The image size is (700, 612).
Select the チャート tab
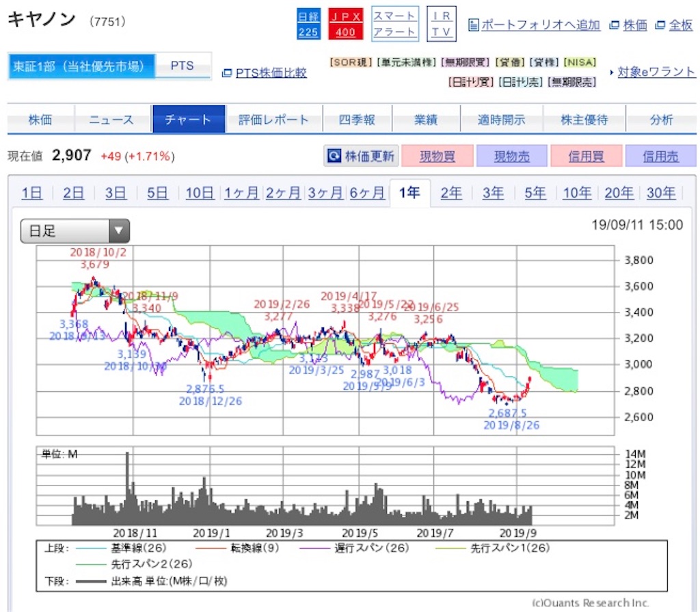189,119
